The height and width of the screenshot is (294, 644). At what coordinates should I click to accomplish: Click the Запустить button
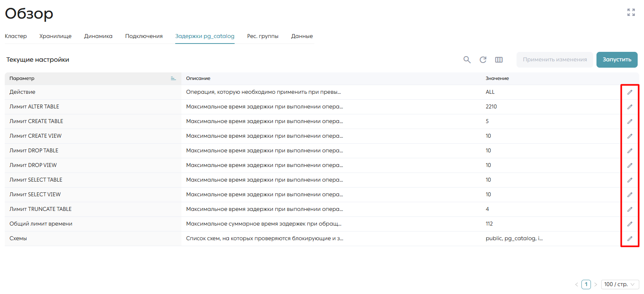pyautogui.click(x=617, y=59)
